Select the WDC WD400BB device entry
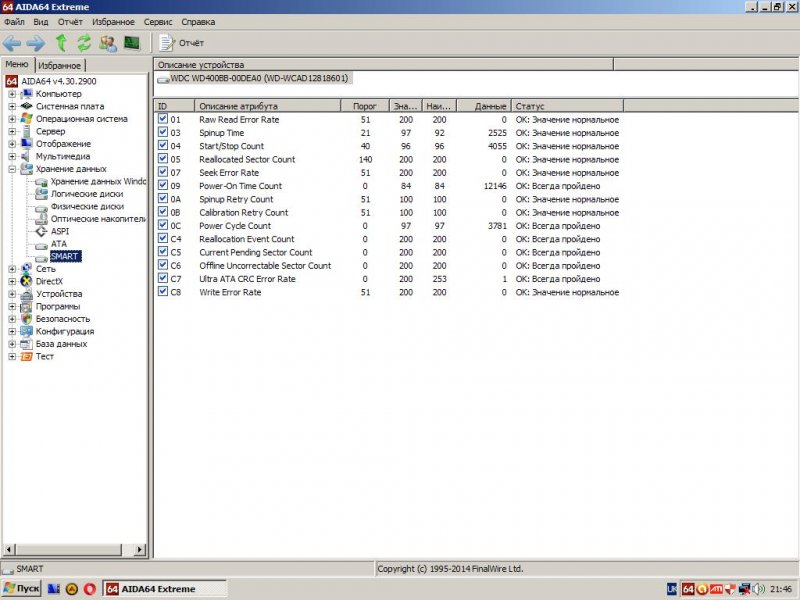 258,78
